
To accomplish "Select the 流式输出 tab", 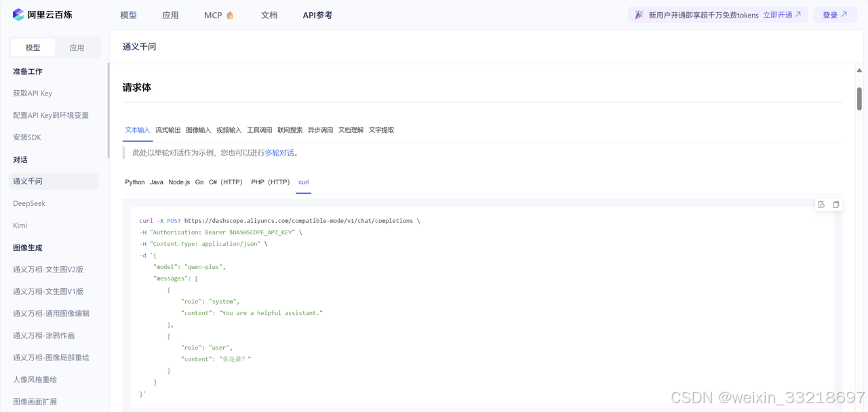I will pos(168,130).
